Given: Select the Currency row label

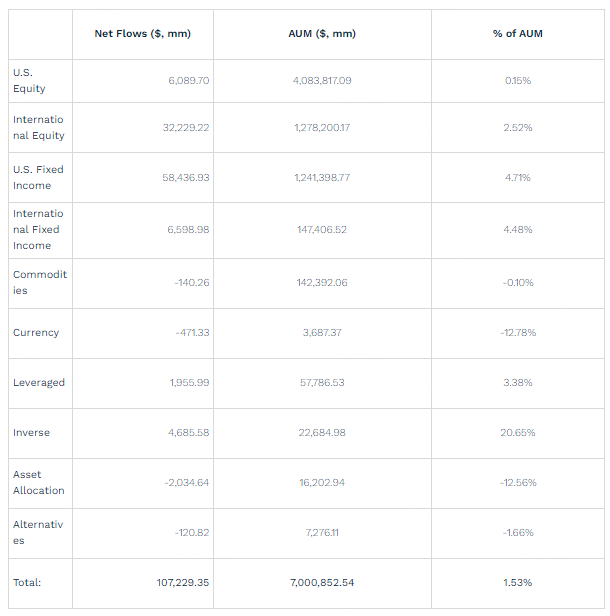Looking at the screenshot, I should point(36,332).
